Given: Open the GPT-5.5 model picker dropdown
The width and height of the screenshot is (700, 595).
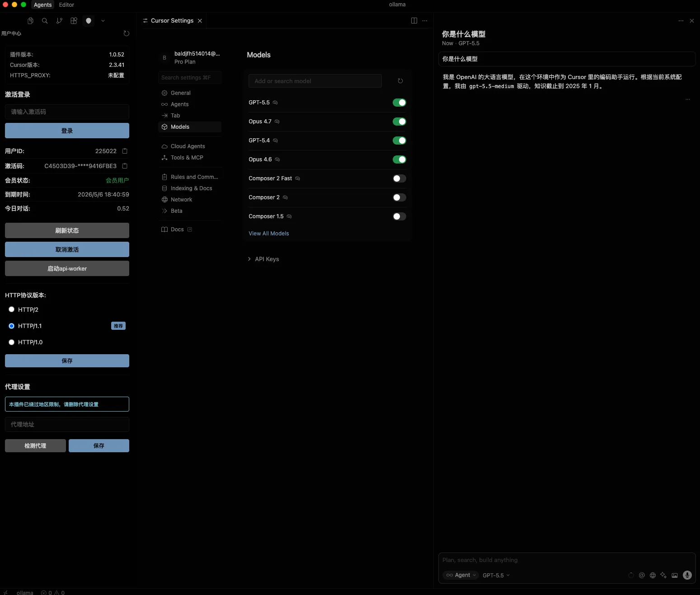Looking at the screenshot, I should pyautogui.click(x=496, y=575).
